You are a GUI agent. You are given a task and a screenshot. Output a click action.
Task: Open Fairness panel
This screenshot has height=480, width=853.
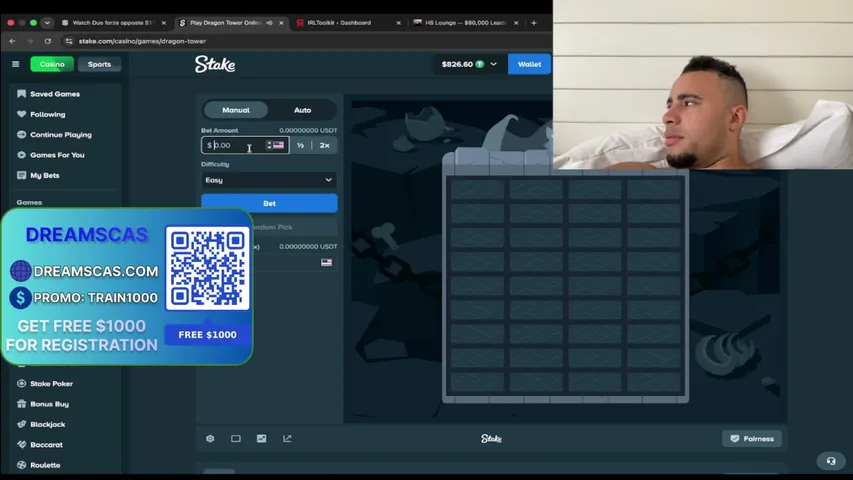pyautogui.click(x=752, y=439)
